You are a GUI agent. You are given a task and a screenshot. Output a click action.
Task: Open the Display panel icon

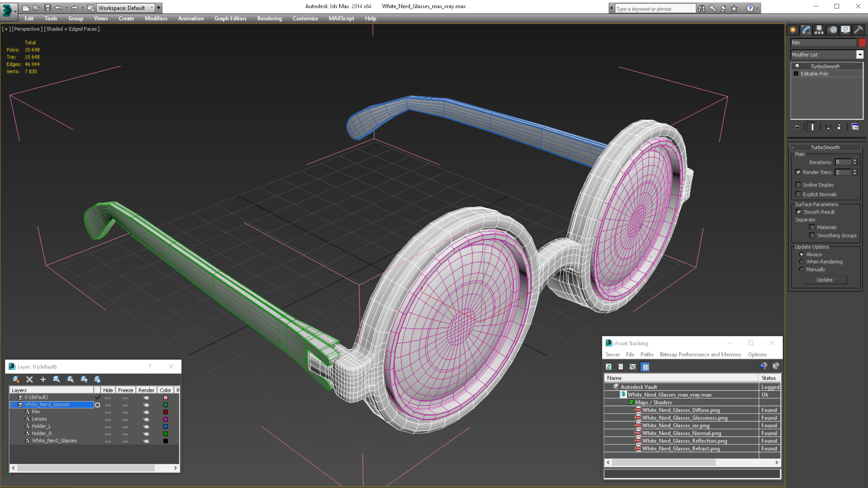pyautogui.click(x=845, y=30)
